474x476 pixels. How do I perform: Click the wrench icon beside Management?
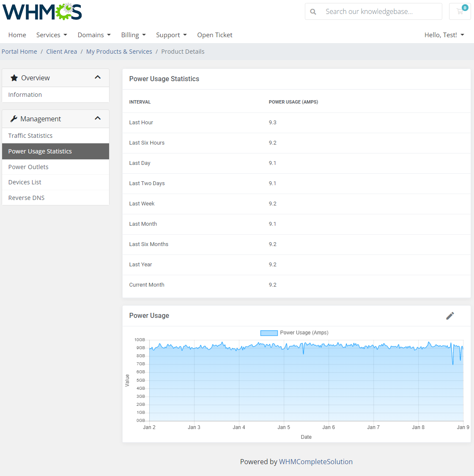tap(14, 119)
